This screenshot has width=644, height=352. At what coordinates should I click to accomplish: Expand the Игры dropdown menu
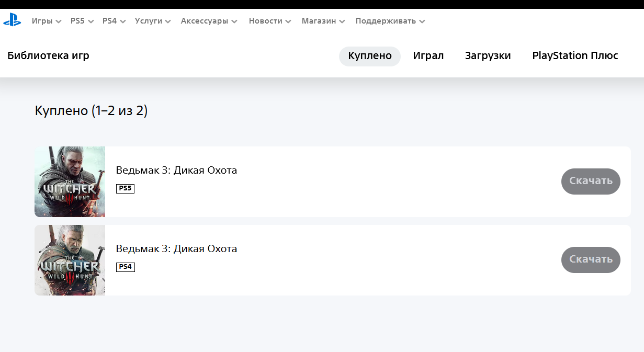pos(46,21)
